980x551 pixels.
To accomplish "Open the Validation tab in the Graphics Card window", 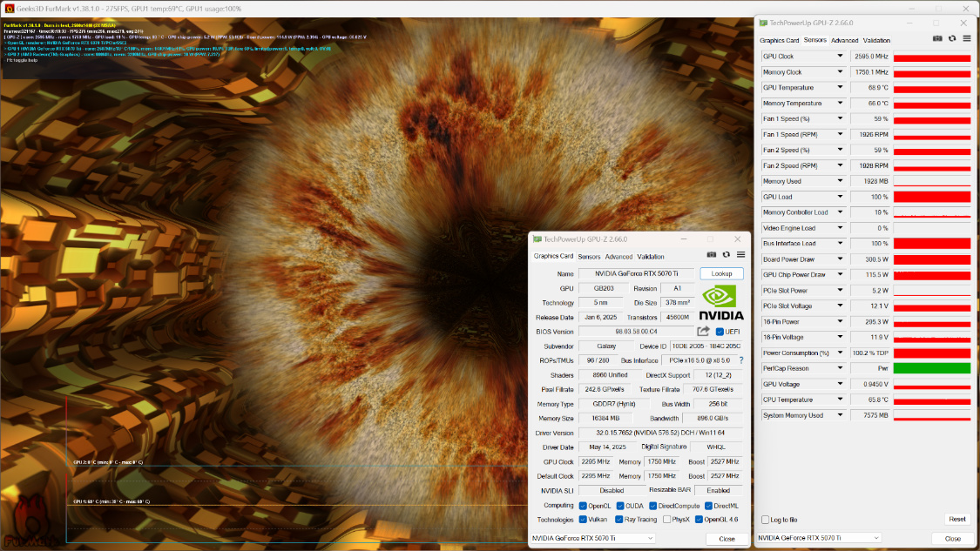I will [651, 257].
